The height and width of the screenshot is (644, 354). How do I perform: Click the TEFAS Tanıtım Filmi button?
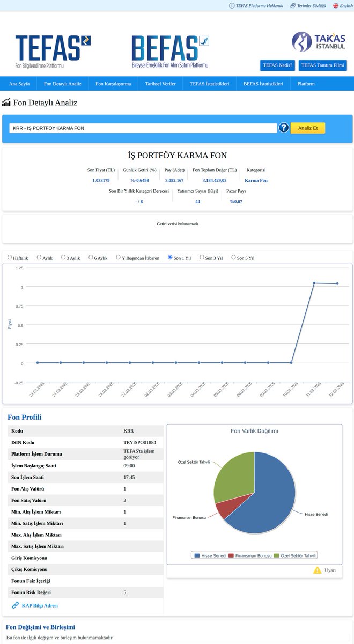click(323, 65)
